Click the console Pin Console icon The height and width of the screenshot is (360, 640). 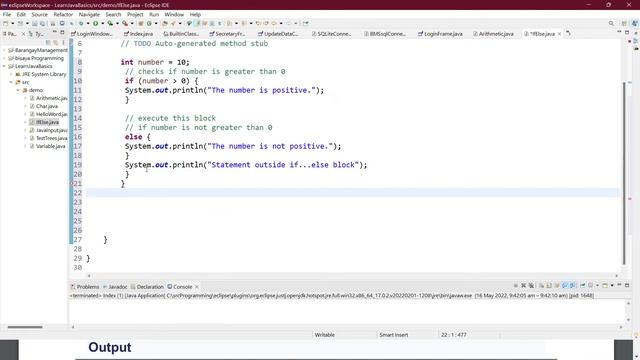pyautogui.click(x=582, y=286)
